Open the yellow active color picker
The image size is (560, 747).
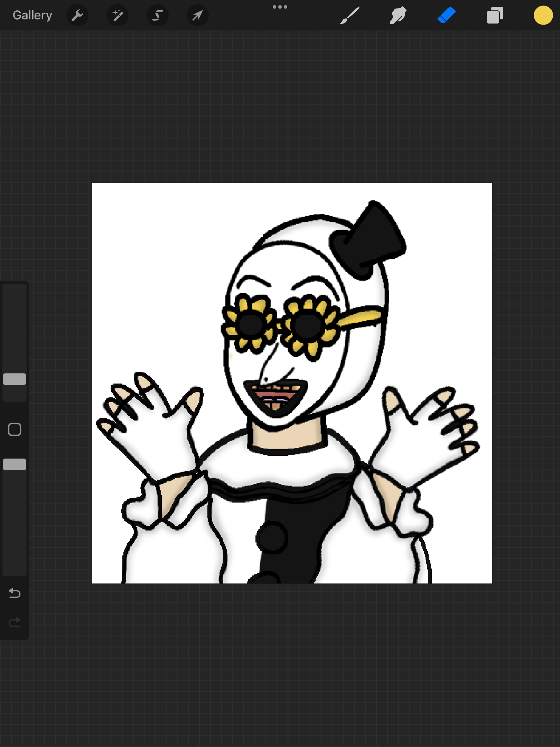(x=543, y=16)
